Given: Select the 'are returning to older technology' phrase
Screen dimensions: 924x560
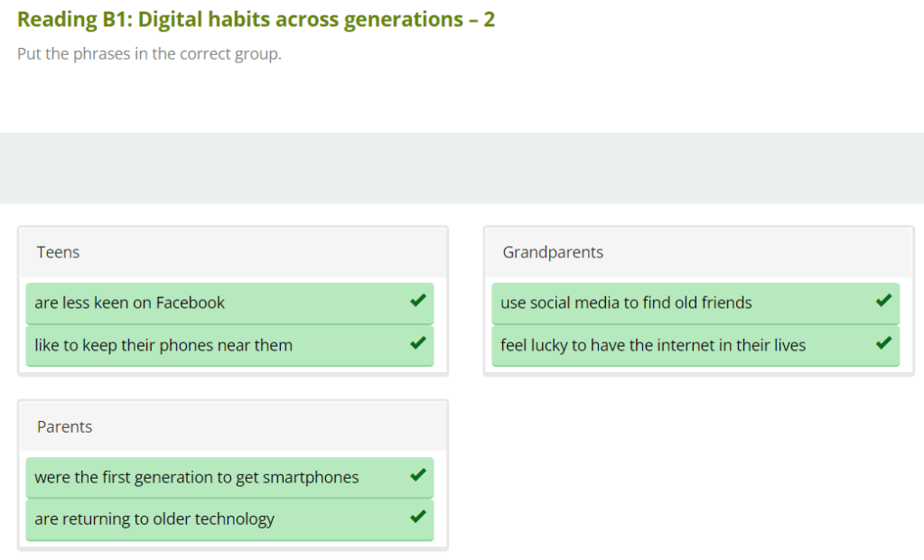Looking at the screenshot, I should coord(154,519).
